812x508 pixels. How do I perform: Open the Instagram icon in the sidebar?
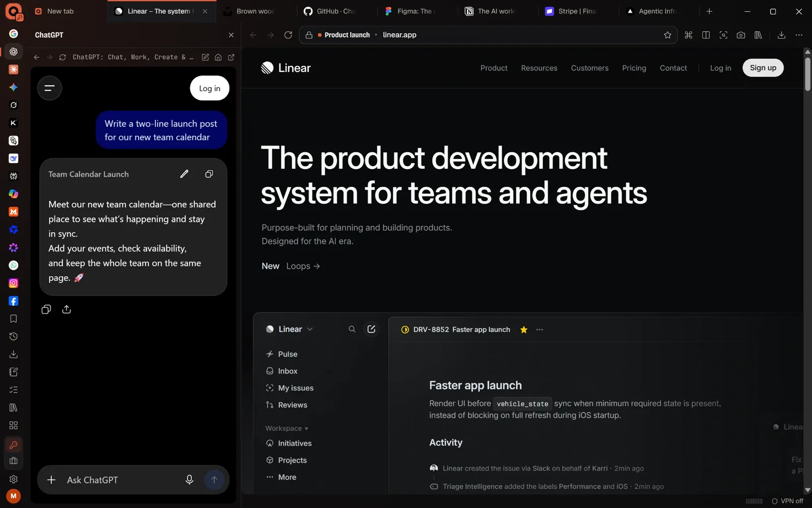[14, 283]
